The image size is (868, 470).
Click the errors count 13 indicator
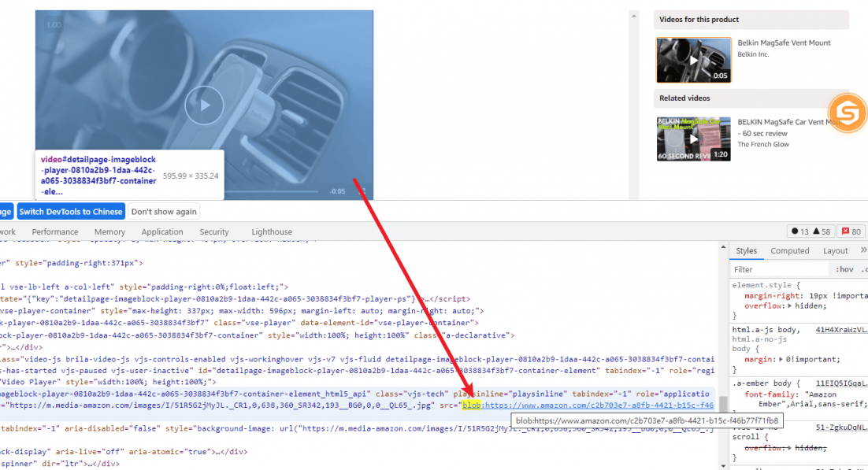(x=800, y=231)
